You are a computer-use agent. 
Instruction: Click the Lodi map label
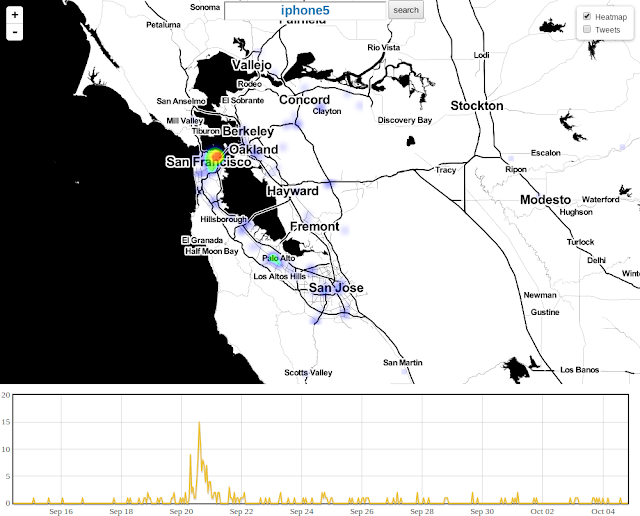pos(482,55)
